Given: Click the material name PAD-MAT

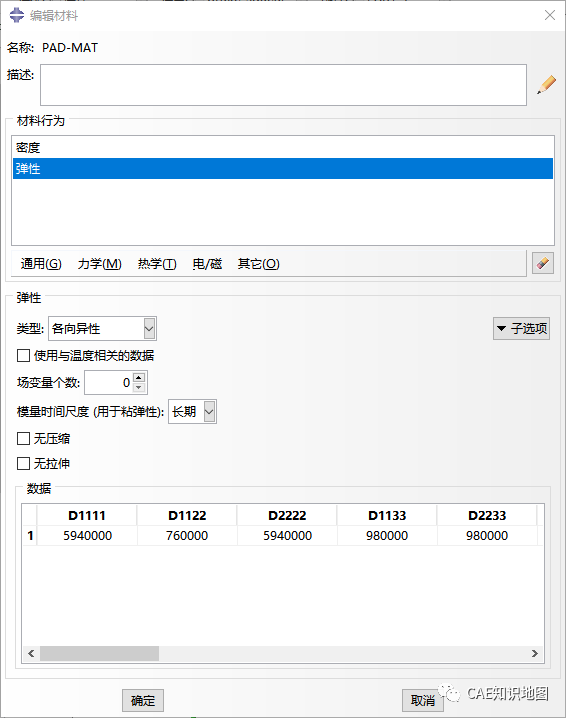Looking at the screenshot, I should pyautogui.click(x=70, y=48).
